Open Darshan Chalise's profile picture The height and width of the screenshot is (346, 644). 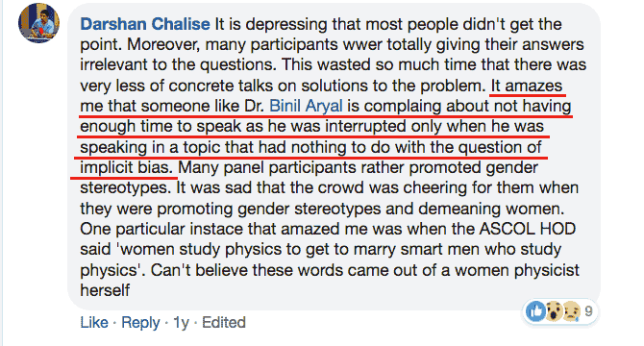(39, 23)
